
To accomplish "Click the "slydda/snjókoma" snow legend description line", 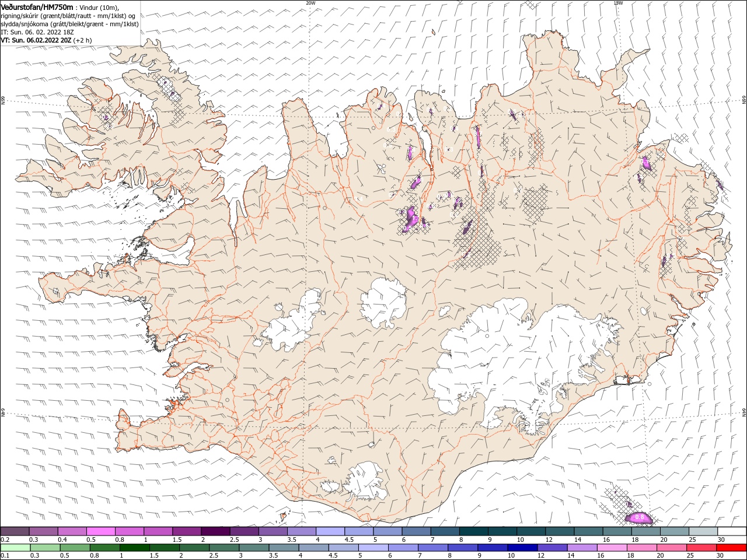I will (x=69, y=24).
